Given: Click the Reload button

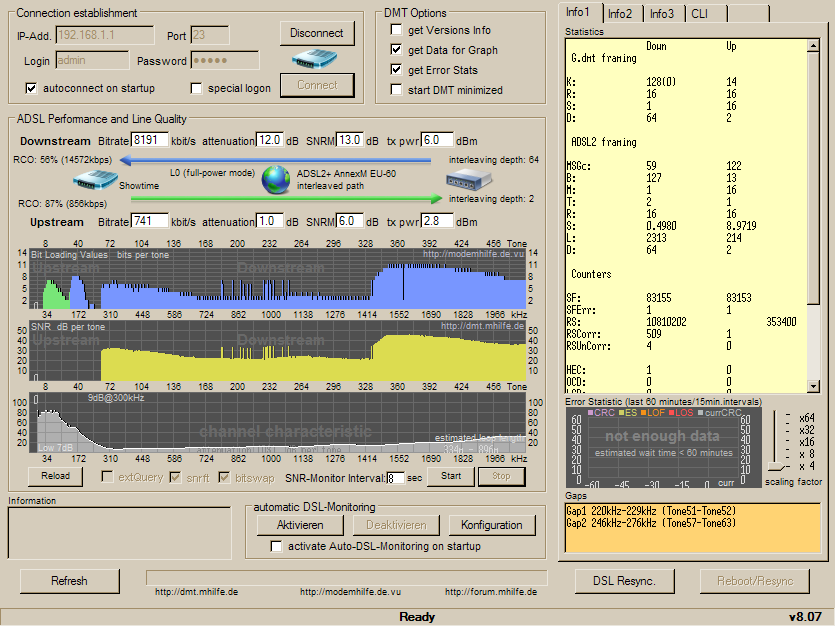Looking at the screenshot, I should pyautogui.click(x=55, y=476).
